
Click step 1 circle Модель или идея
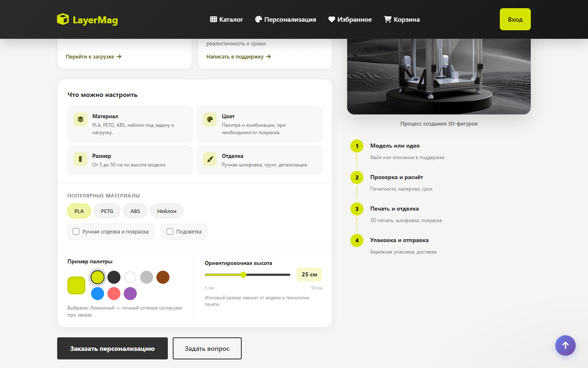pyautogui.click(x=357, y=146)
